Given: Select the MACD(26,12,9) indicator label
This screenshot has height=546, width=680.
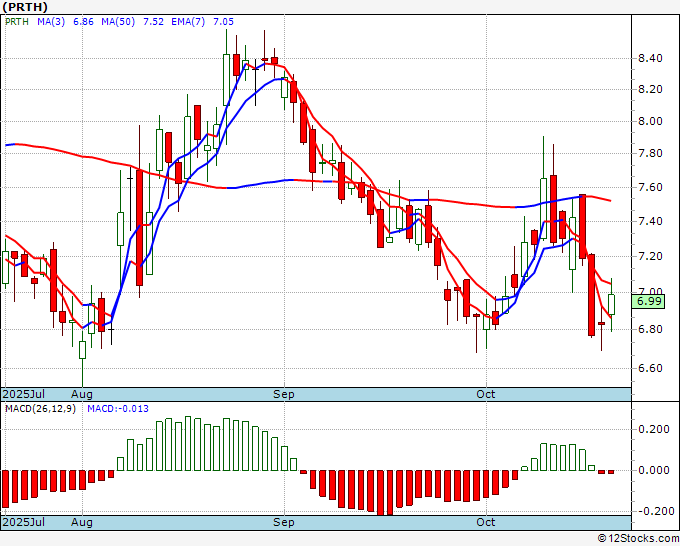Looking at the screenshot, I should click(40, 409).
